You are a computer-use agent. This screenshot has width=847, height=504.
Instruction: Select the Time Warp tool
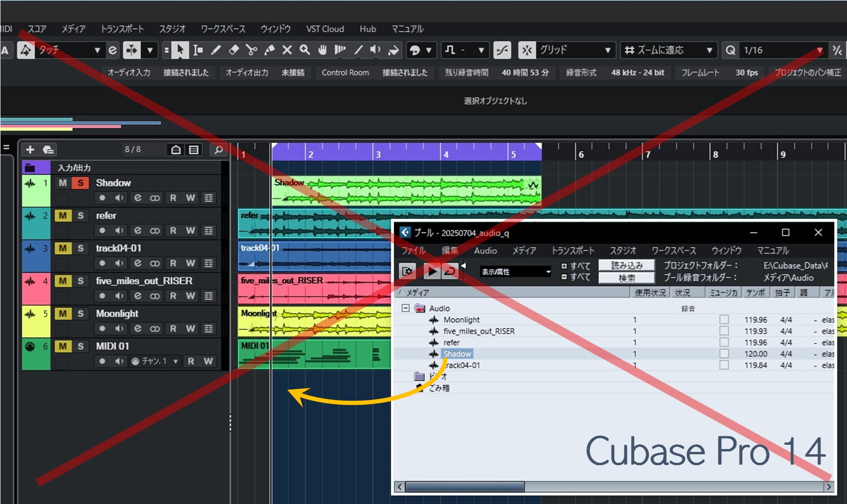(x=340, y=50)
